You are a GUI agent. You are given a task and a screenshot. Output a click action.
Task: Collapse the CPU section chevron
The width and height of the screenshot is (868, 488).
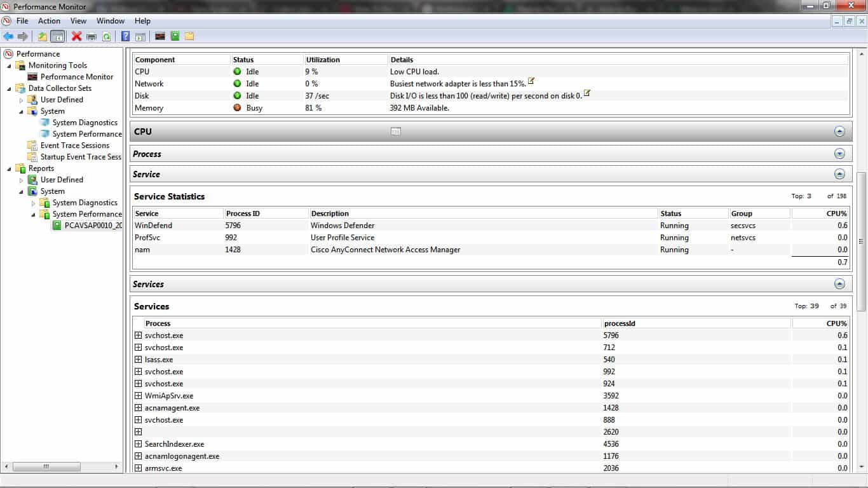(x=839, y=131)
